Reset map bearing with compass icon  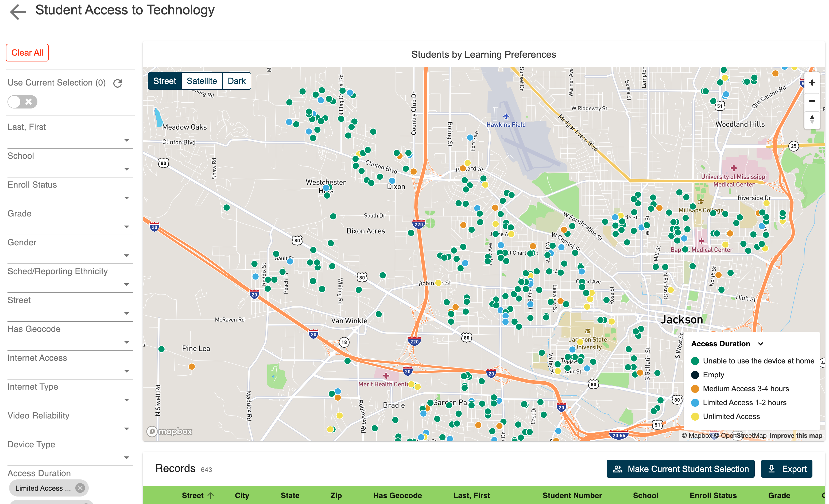click(x=812, y=119)
